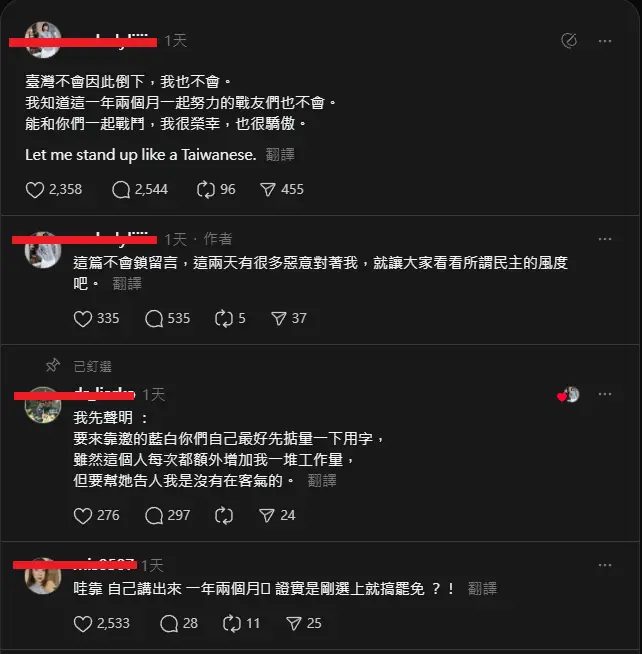Translate the pinned comment text

322,480
